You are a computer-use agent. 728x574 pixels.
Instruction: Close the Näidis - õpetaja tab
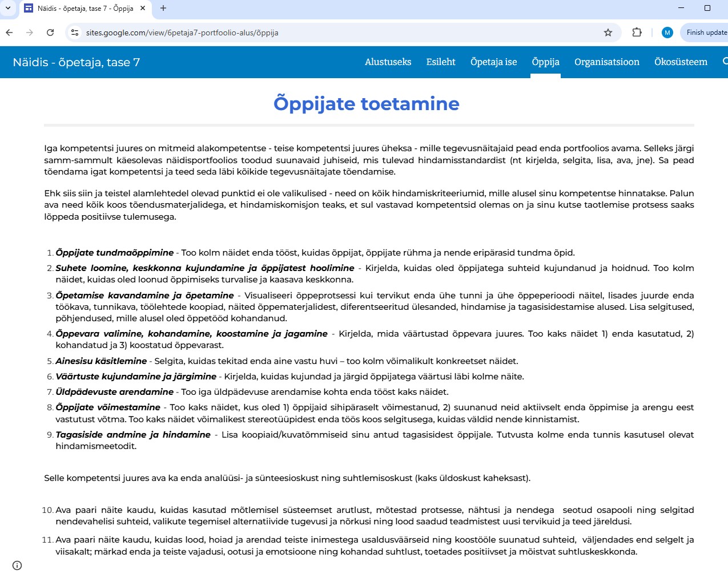(143, 8)
